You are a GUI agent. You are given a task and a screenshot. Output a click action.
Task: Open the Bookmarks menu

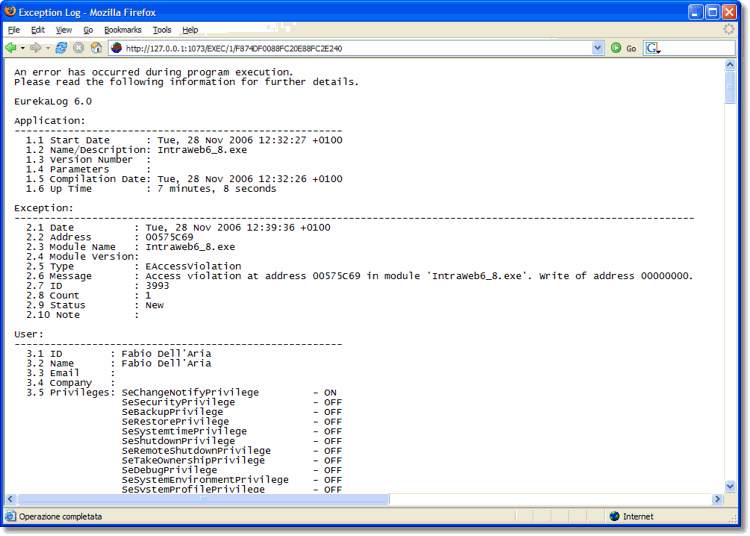click(123, 30)
